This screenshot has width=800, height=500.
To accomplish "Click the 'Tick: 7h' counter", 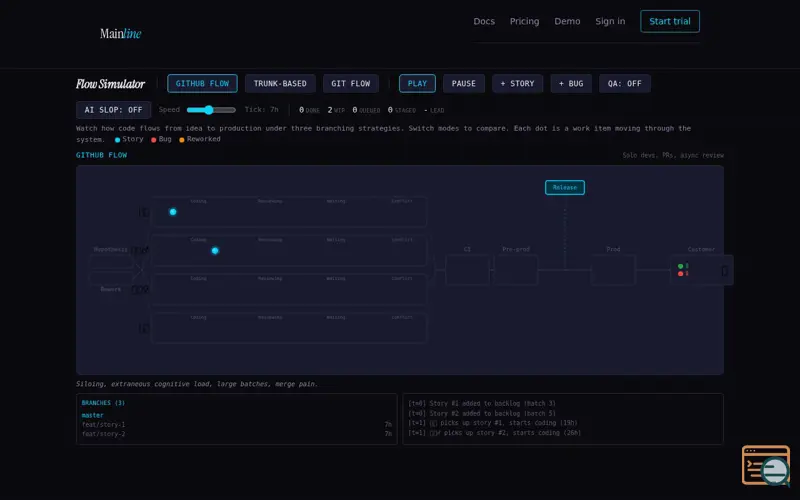I will [x=261, y=110].
